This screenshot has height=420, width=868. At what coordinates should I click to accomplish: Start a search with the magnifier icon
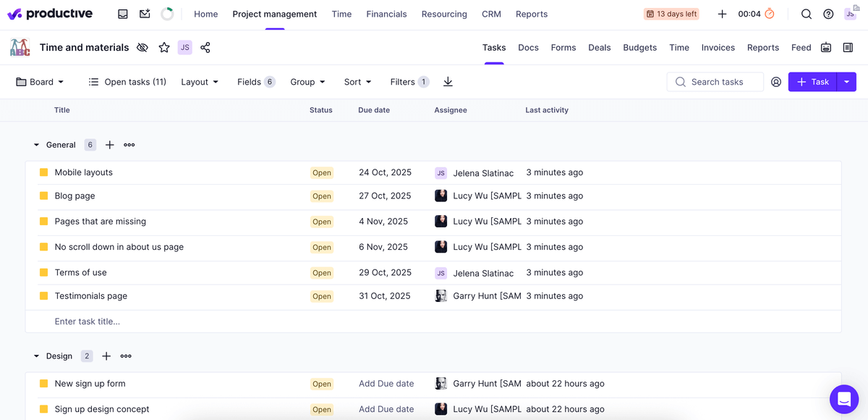pyautogui.click(x=806, y=13)
